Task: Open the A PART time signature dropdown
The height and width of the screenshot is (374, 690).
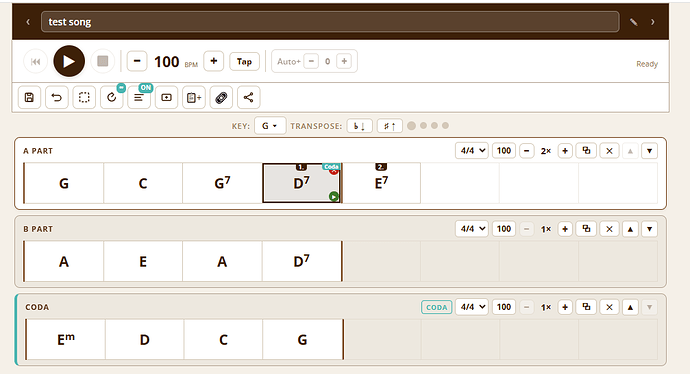Action: [x=472, y=150]
